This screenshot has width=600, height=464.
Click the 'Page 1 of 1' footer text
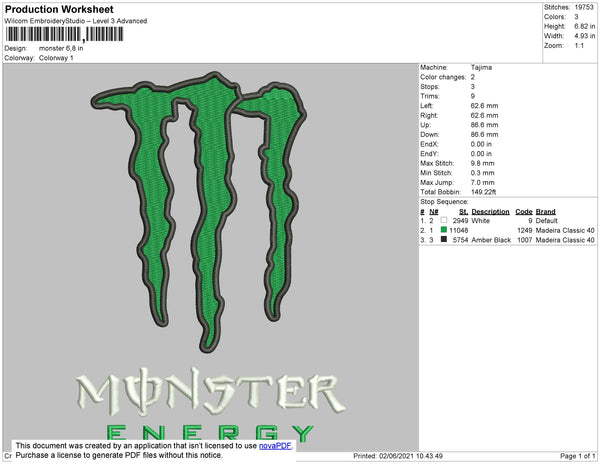pyautogui.click(x=578, y=456)
